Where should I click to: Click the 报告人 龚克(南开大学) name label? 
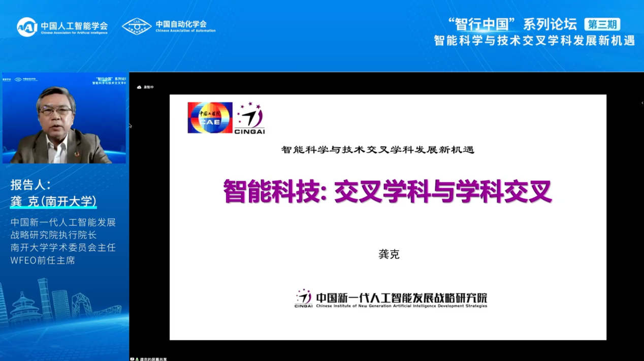pyautogui.click(x=53, y=202)
